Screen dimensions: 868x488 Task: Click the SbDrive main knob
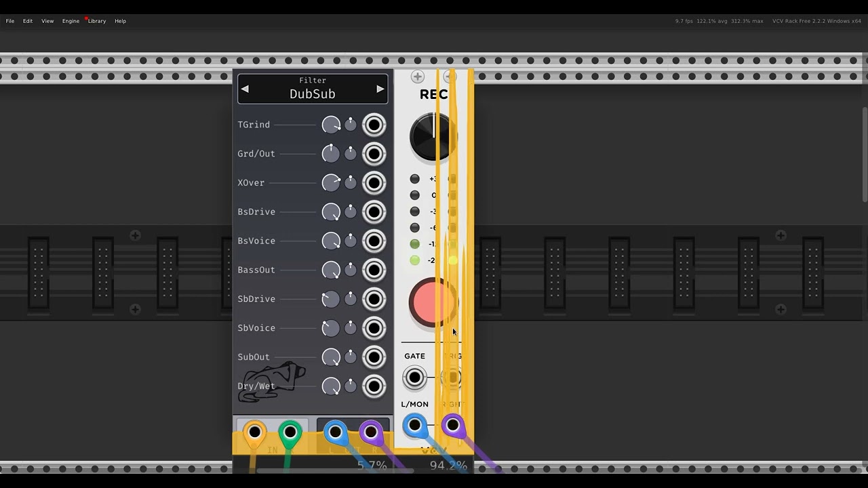331,299
